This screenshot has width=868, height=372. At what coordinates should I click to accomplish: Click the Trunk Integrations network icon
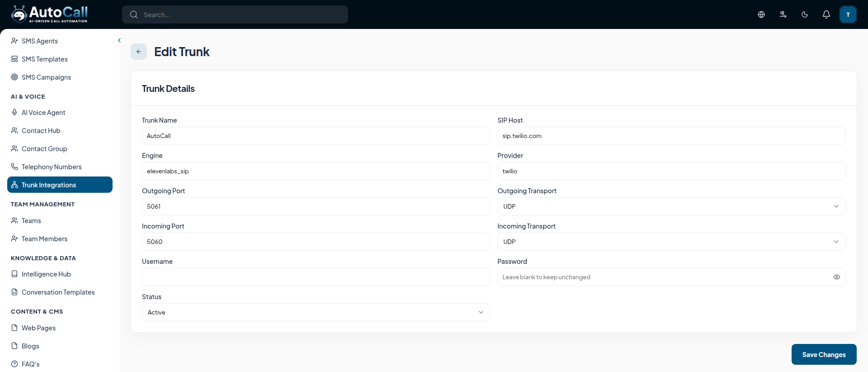(x=14, y=185)
